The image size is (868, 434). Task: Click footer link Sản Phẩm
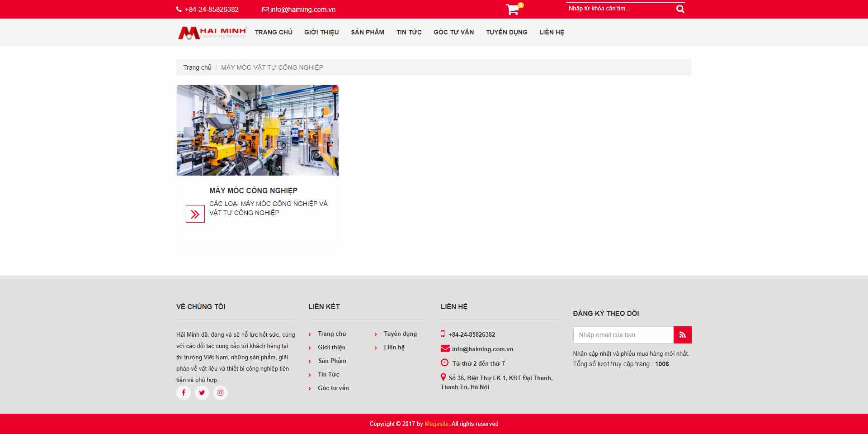[x=332, y=361]
